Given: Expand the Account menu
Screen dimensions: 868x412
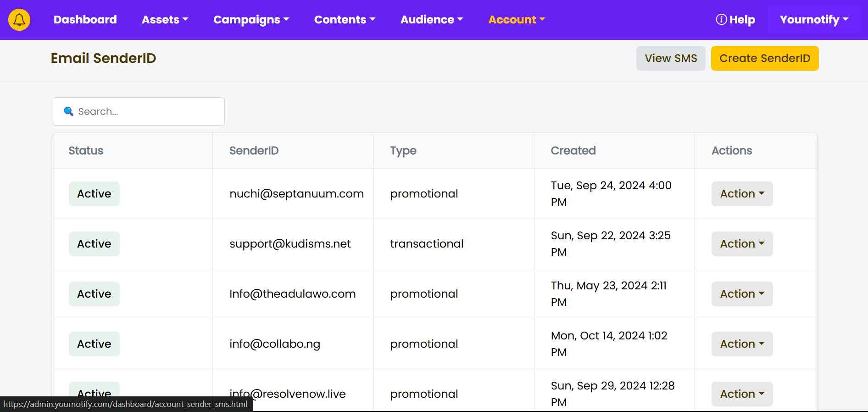Looking at the screenshot, I should [x=517, y=20].
